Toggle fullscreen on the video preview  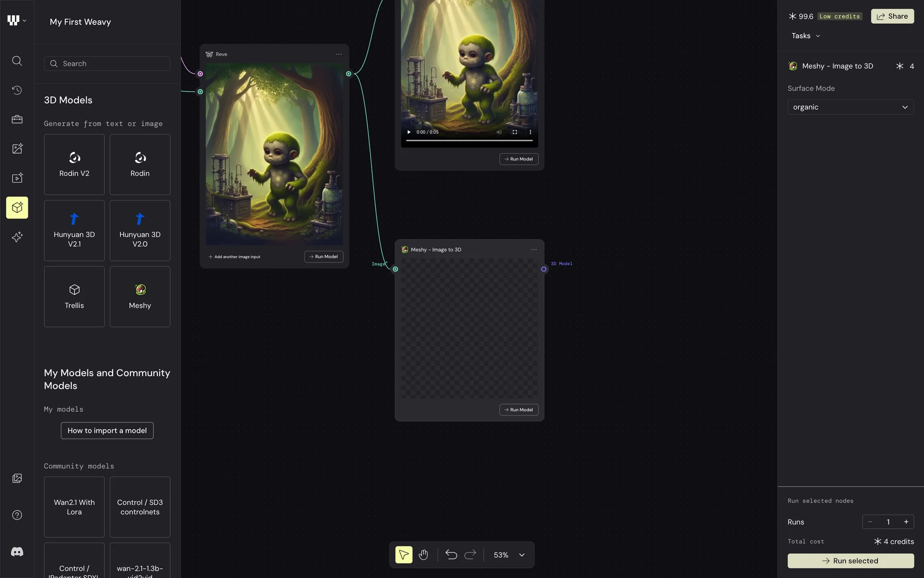click(515, 132)
